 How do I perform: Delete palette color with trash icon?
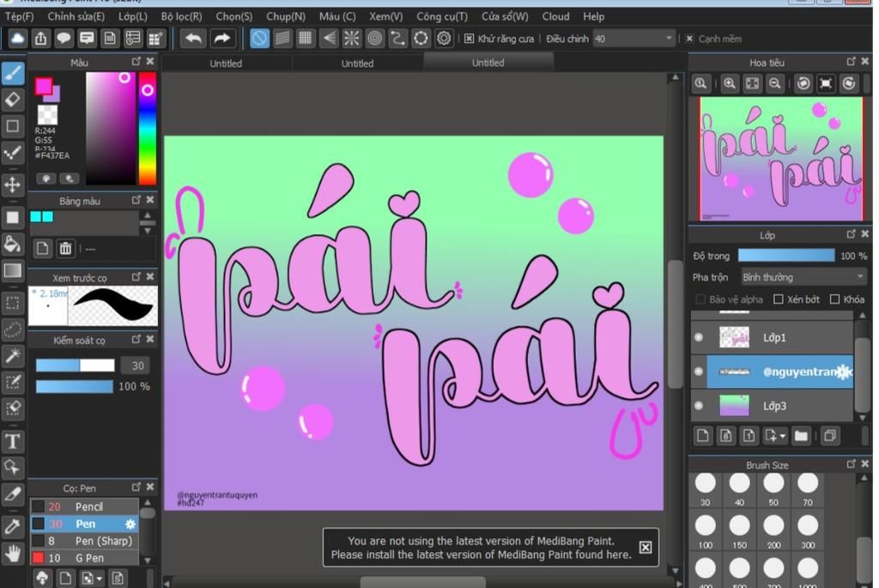65,248
